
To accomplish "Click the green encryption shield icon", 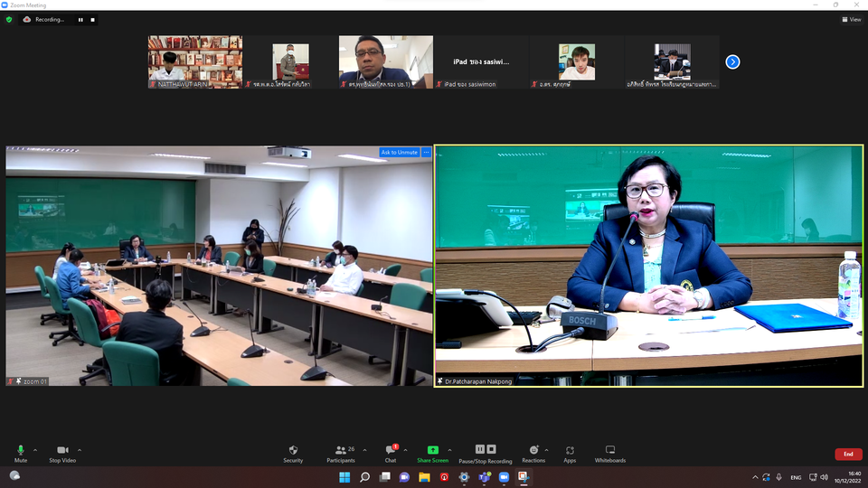I will (9, 19).
